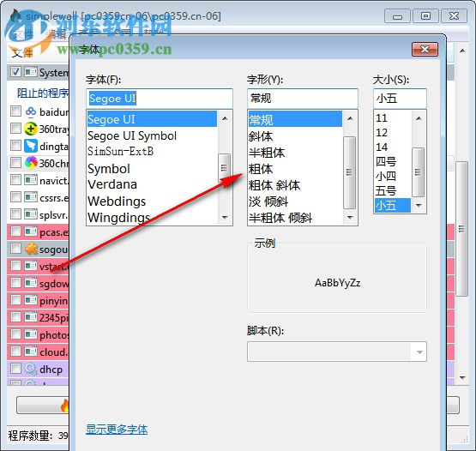
Task: Select 粗体 斜体 font style
Action: [x=274, y=185]
